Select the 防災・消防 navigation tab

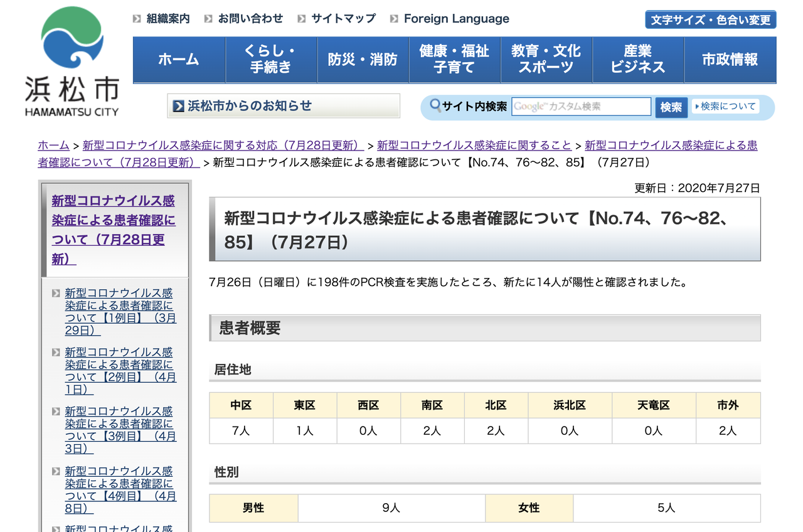[363, 60]
